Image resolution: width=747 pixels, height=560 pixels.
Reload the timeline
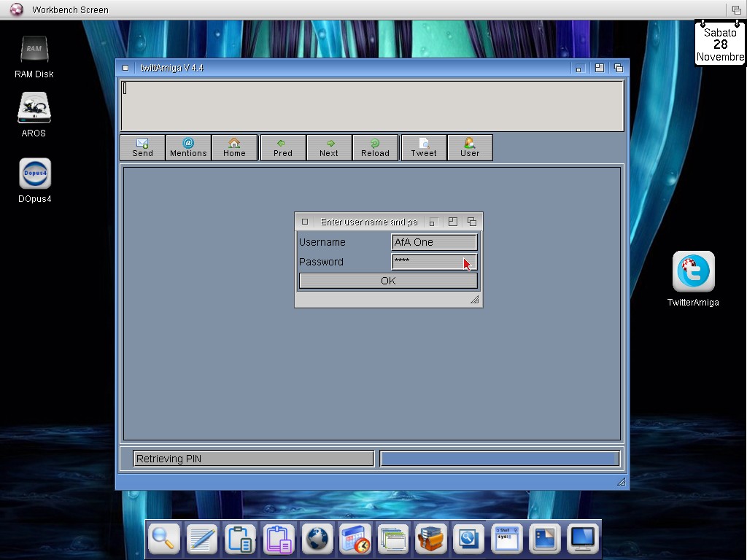click(x=375, y=147)
